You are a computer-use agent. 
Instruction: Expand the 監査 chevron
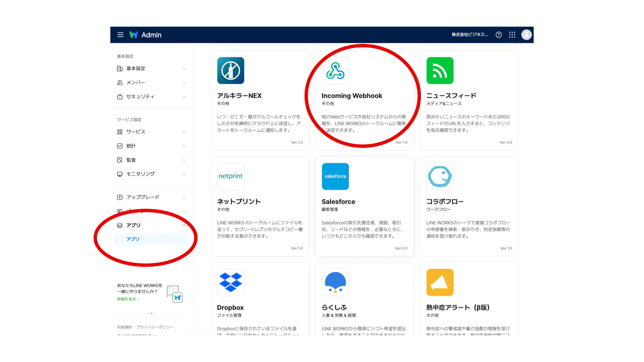tap(184, 160)
